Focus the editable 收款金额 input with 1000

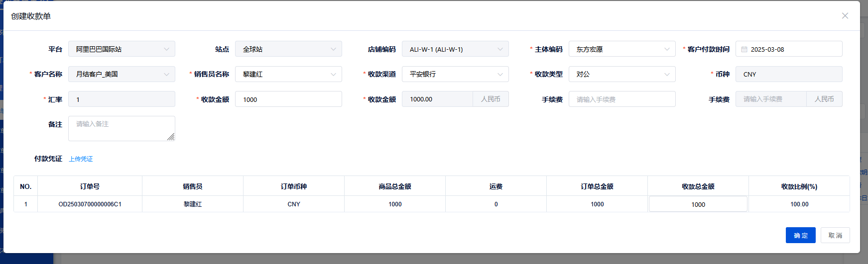click(288, 99)
